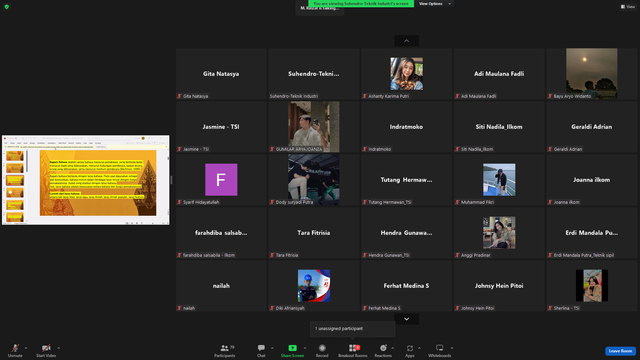Expand audio options arrow next to Unmute
This screenshot has width=640, height=360.
click(26, 348)
